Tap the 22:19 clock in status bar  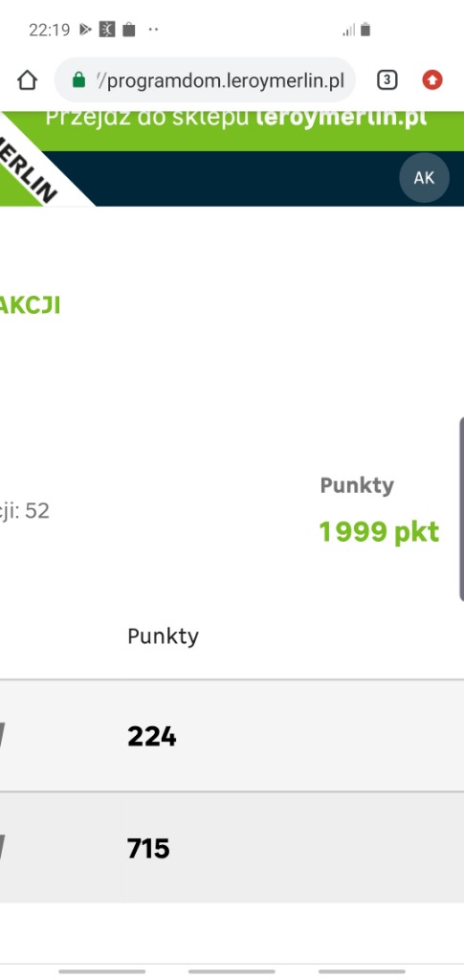50,30
